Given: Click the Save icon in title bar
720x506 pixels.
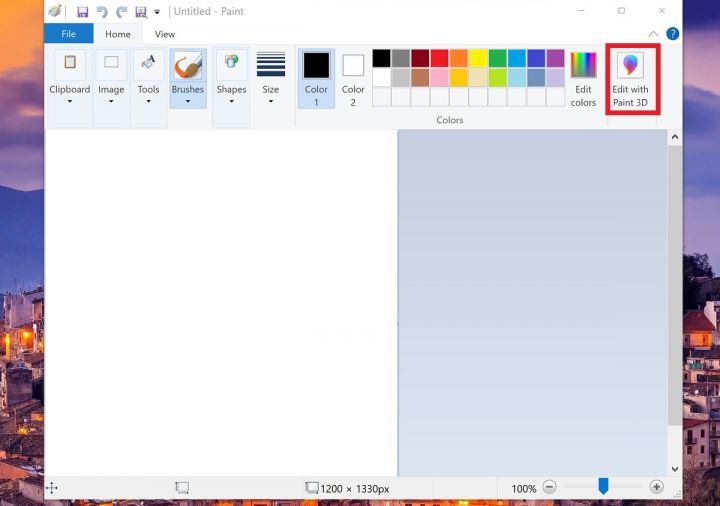Looking at the screenshot, I should (x=82, y=12).
